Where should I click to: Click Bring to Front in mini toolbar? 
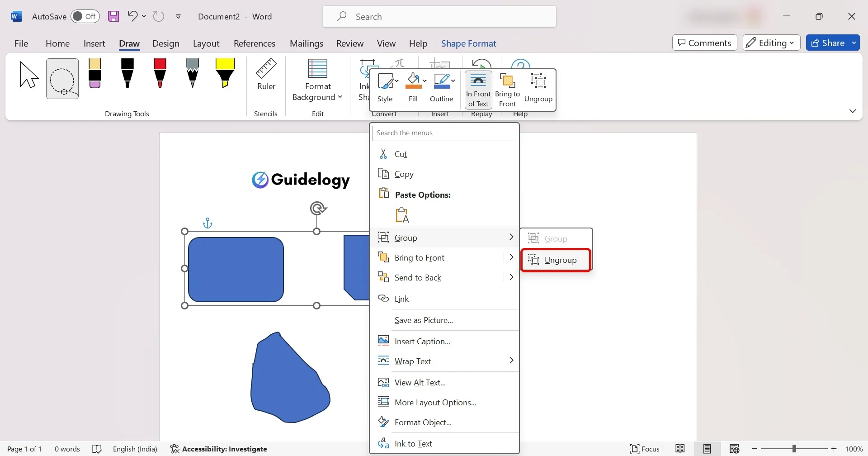tap(507, 90)
